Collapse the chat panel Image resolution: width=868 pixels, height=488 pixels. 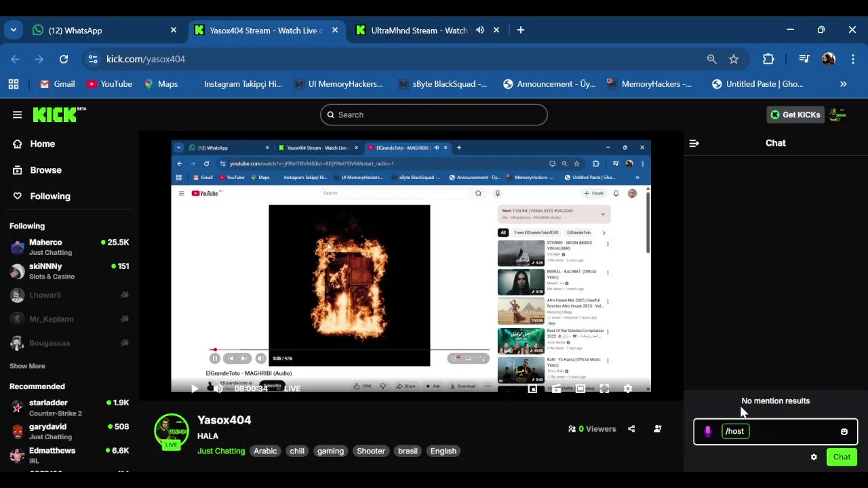[694, 143]
